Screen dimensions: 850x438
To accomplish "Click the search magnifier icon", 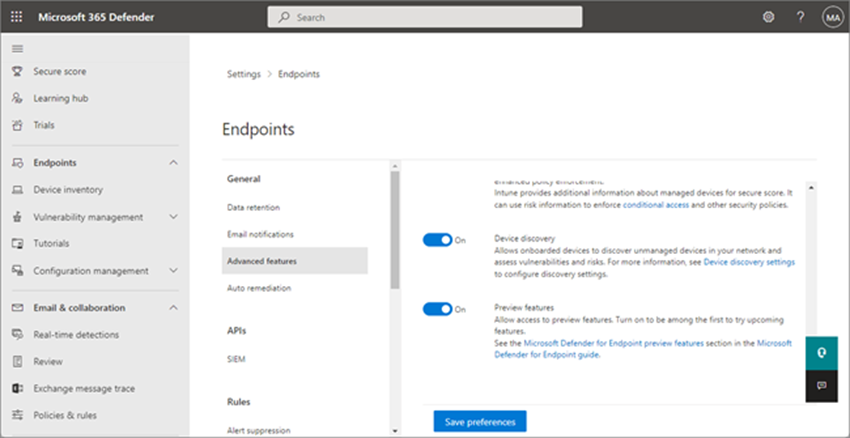I will 284,17.
